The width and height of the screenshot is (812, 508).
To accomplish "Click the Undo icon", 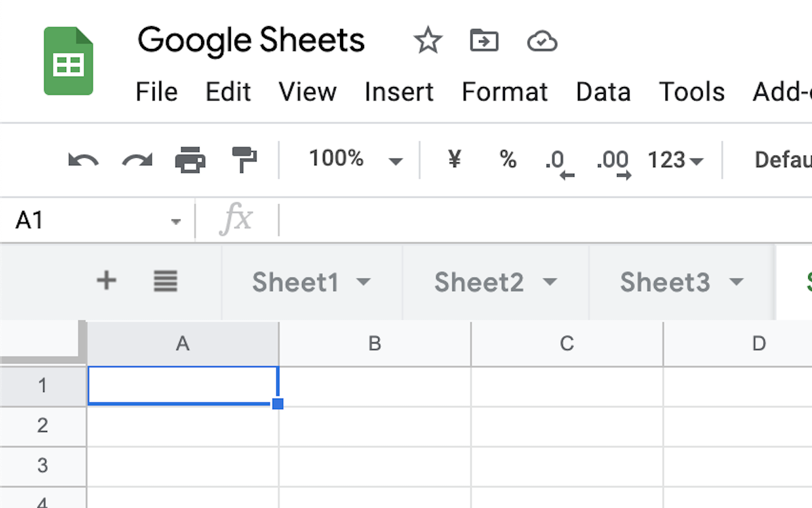I will click(x=82, y=159).
